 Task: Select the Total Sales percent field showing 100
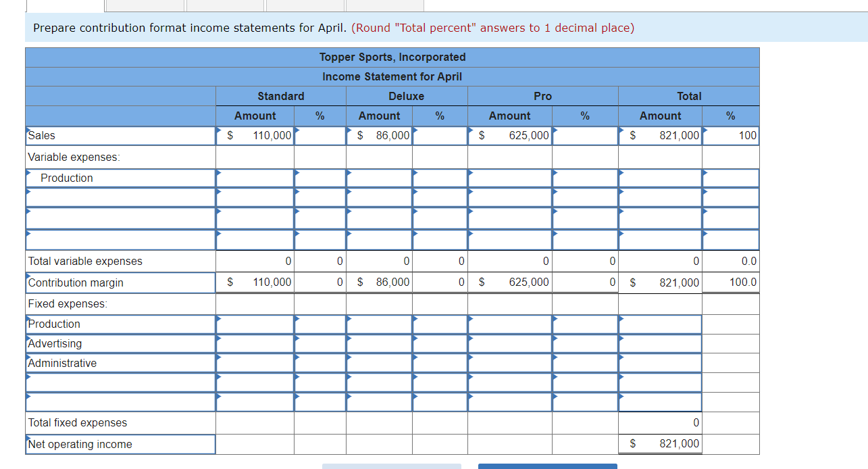pos(731,136)
